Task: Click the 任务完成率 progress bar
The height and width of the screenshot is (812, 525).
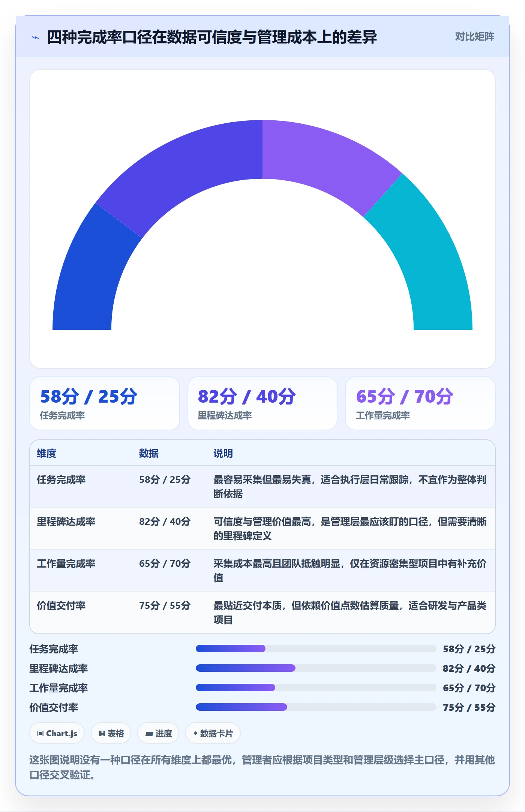Action: (316, 649)
